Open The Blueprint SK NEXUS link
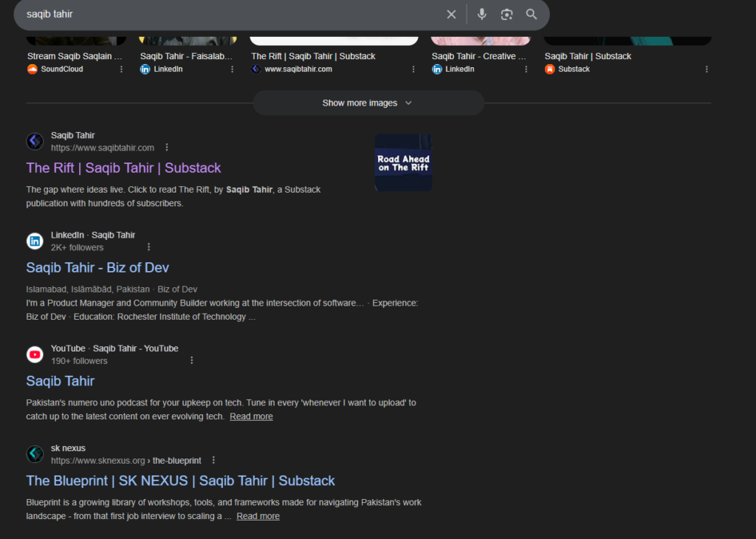The height and width of the screenshot is (539, 756). tap(180, 481)
